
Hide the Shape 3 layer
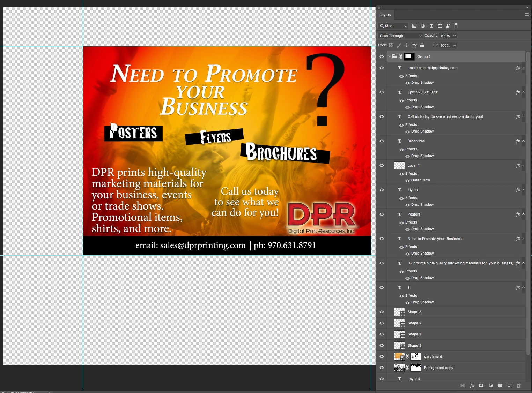tap(382, 312)
